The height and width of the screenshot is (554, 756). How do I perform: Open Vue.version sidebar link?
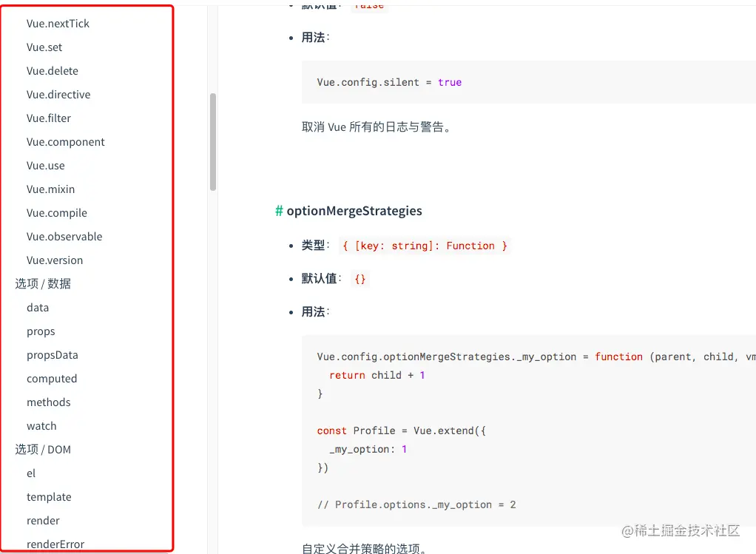coord(55,260)
